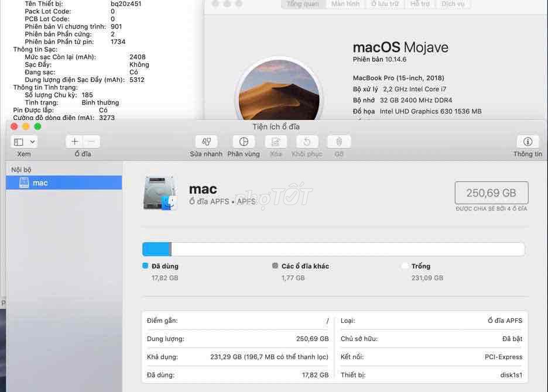Open the Phân vùng partition tool
548x392 pixels.
pos(243,142)
